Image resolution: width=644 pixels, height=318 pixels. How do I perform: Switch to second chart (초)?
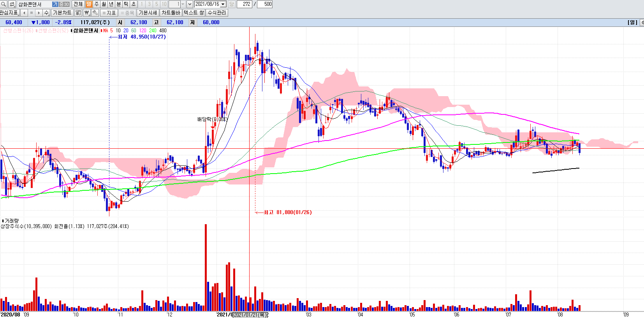pyautogui.click(x=133, y=4)
